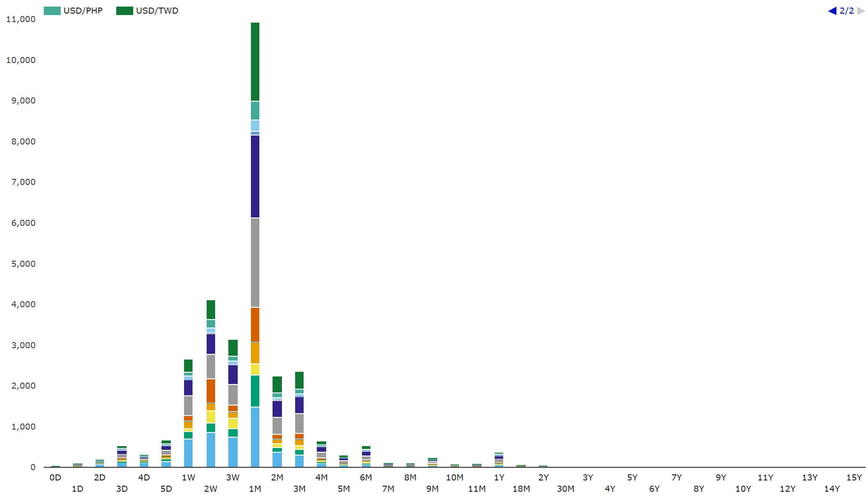Click the legend page indicator 2/2

(x=846, y=11)
